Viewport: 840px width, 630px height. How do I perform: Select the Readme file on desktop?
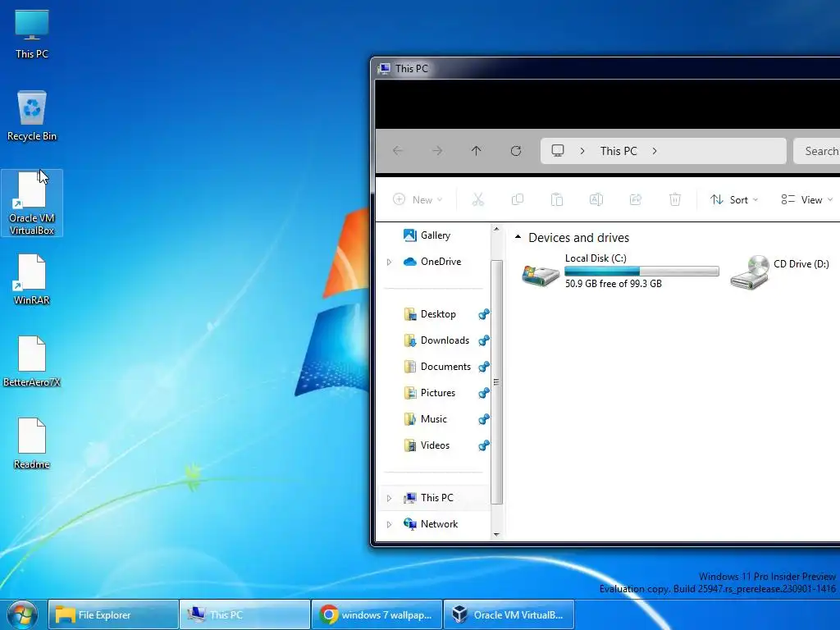coord(32,444)
